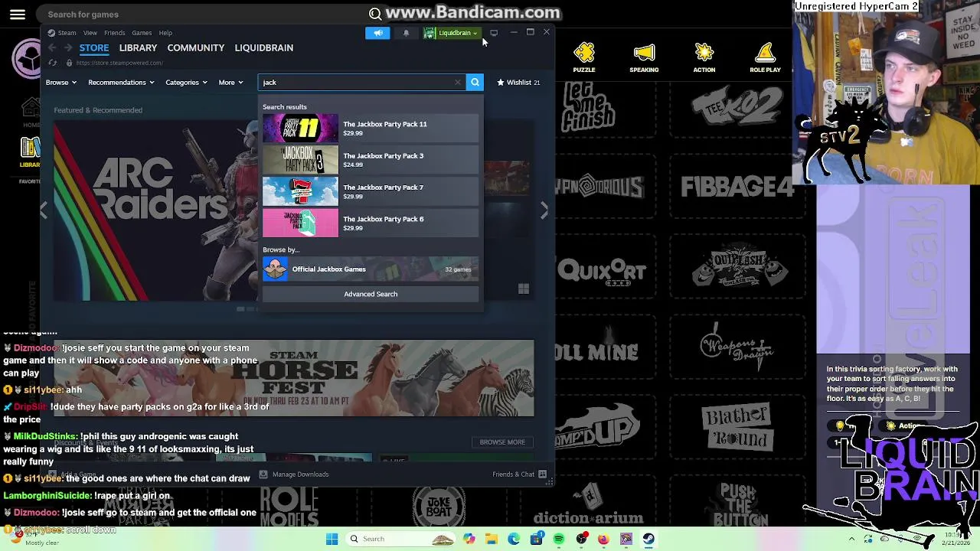Click the Windows platform icon on featured game
The width and height of the screenshot is (980, 551).
(x=524, y=289)
